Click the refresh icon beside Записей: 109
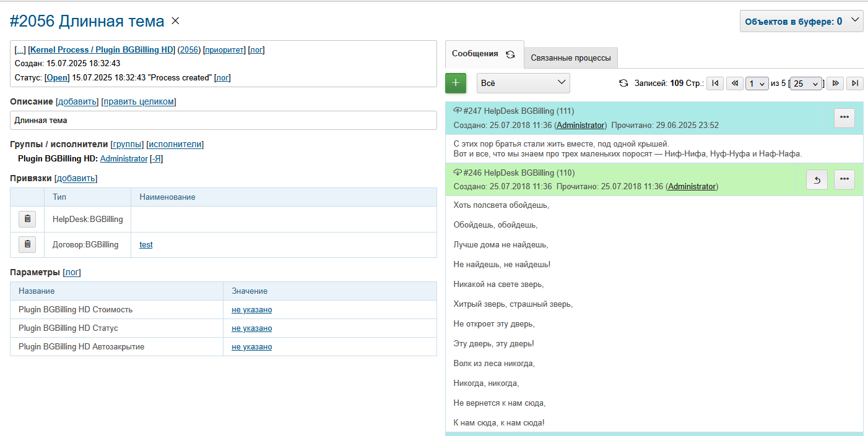Viewport: 868px width, 436px height. click(623, 82)
